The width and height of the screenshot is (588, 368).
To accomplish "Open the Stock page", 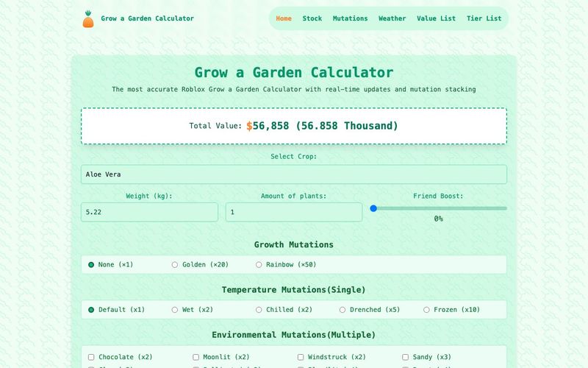I will (x=312, y=18).
